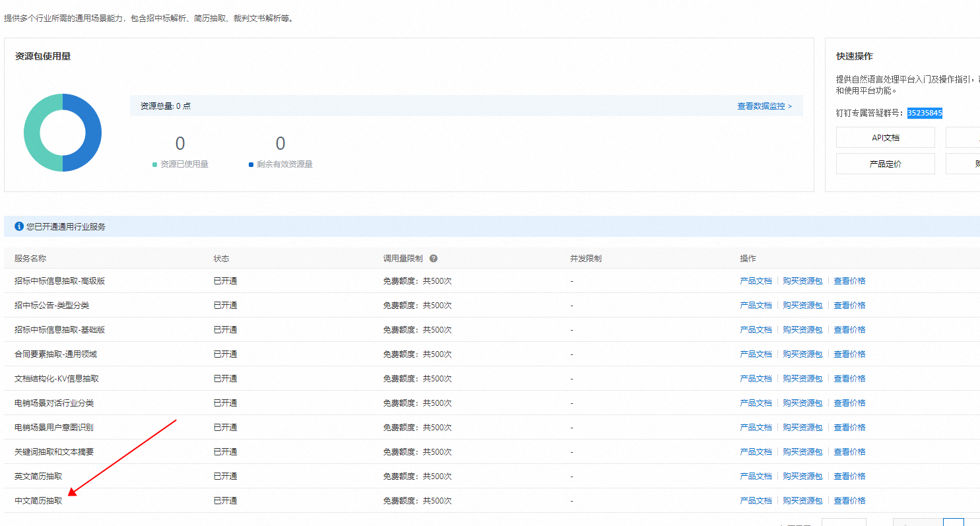Screen dimensions: 980x526
Task: Open 产品文档 for 英文简历抽取
Action: click(756, 476)
